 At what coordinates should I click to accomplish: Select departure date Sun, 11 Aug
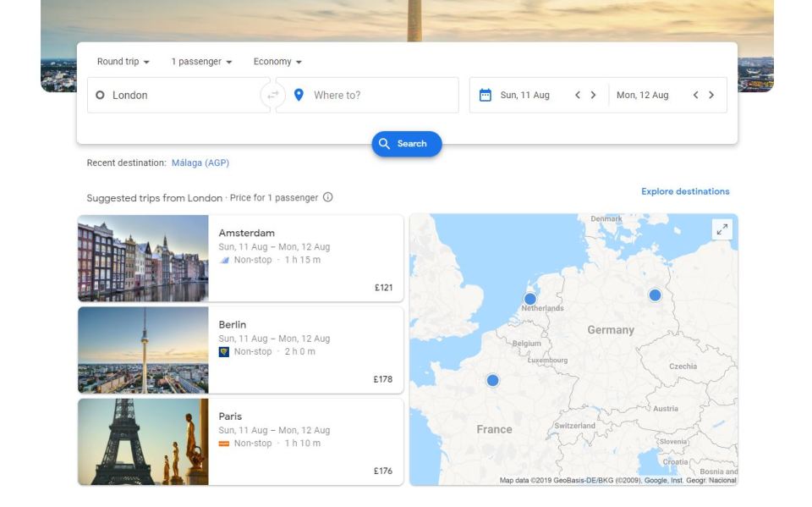(x=524, y=95)
